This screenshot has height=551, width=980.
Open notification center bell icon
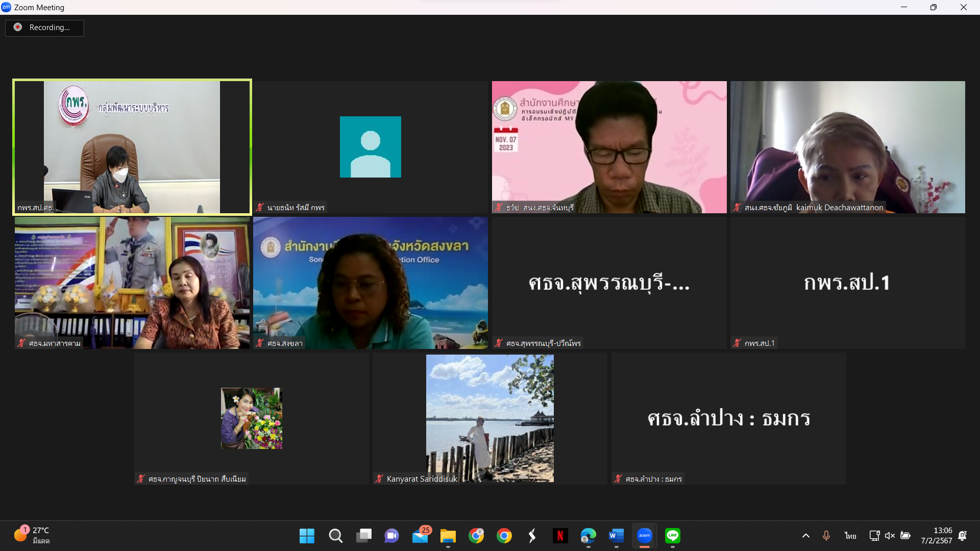pyautogui.click(x=963, y=536)
